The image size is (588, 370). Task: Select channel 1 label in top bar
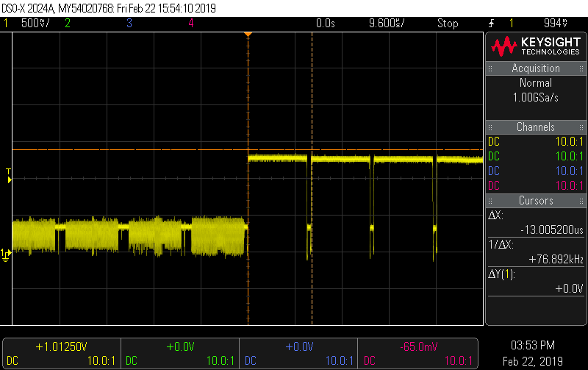point(6,24)
